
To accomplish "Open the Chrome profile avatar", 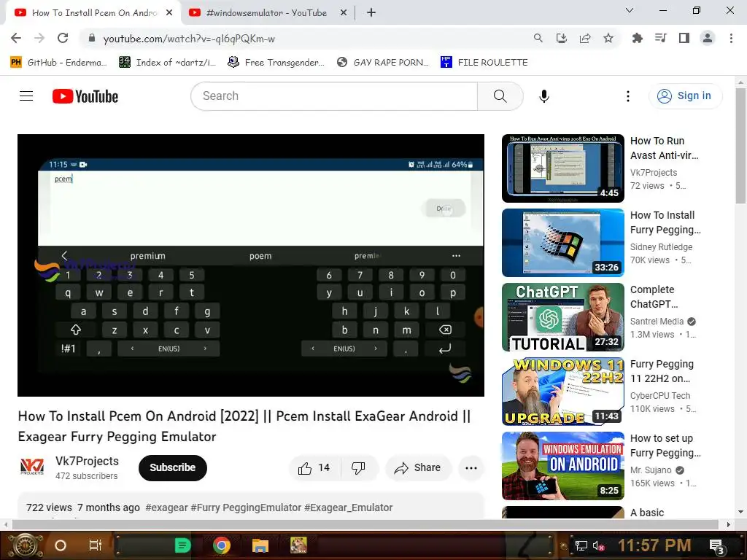I will click(x=708, y=38).
